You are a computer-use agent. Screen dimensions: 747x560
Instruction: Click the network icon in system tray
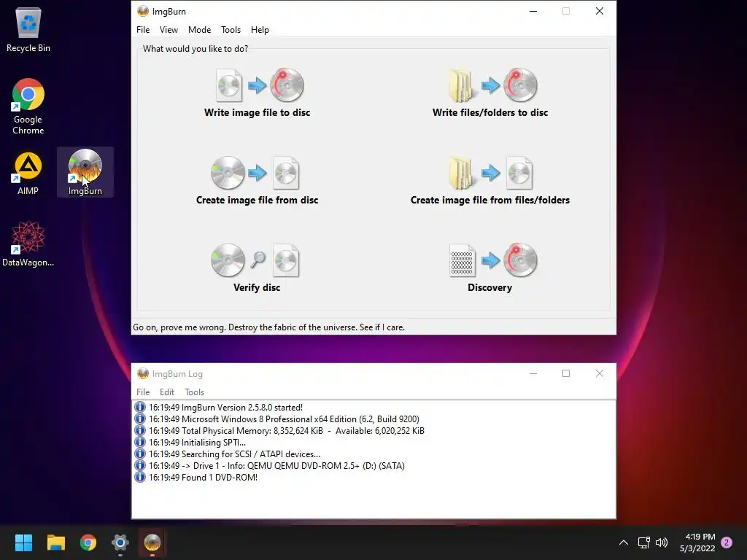tap(643, 542)
